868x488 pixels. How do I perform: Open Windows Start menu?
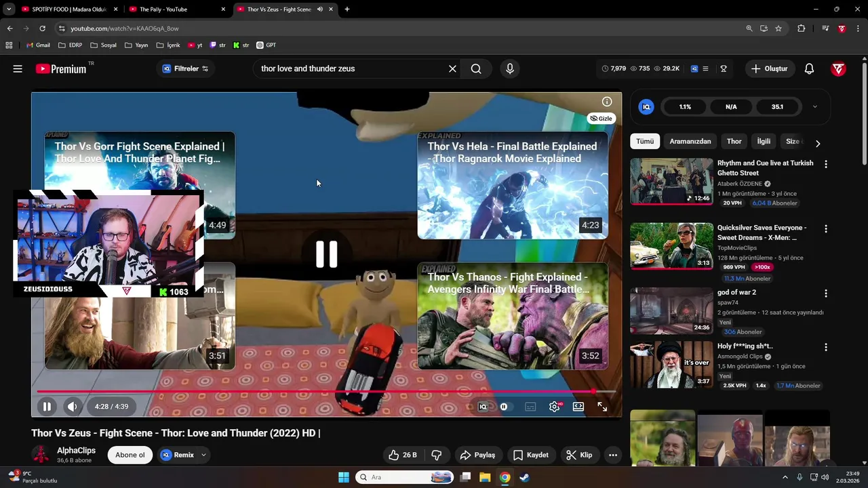(344, 477)
